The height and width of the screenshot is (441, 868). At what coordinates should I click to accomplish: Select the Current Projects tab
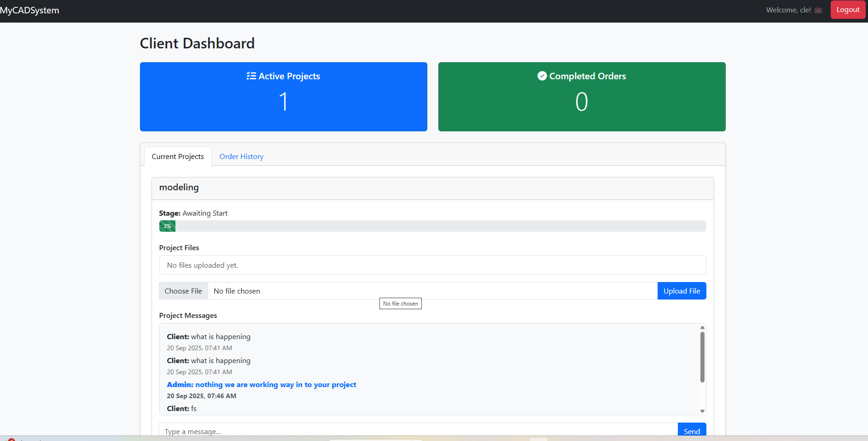(x=177, y=156)
